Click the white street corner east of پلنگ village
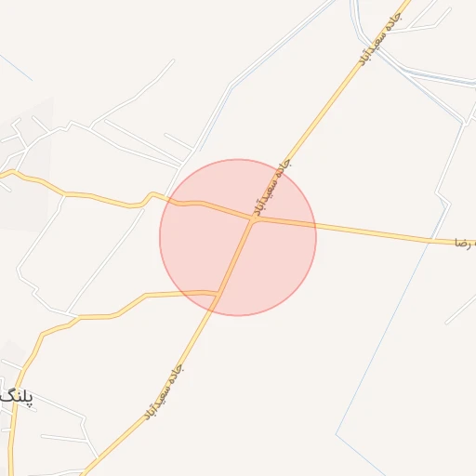The height and width of the screenshot is (476, 476). pos(84,419)
